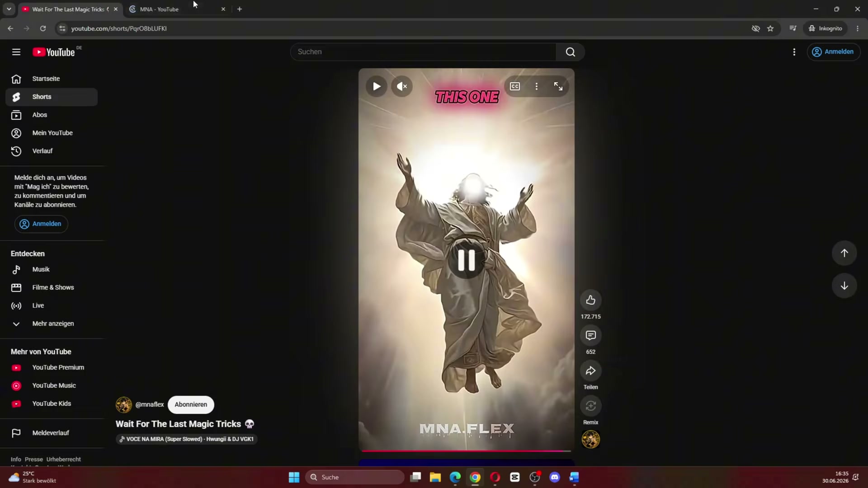Toggle closed captions on the Short
Screen dimensions: 868x488
(x=515, y=86)
